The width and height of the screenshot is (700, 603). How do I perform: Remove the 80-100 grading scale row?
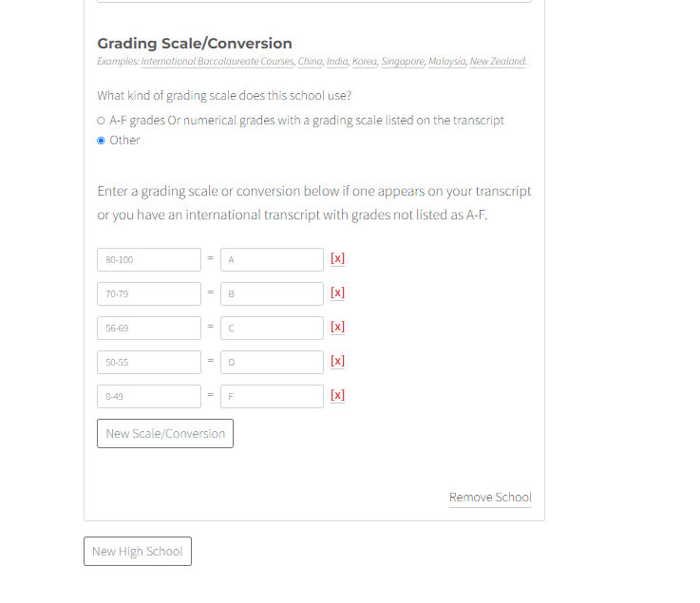pyautogui.click(x=337, y=258)
